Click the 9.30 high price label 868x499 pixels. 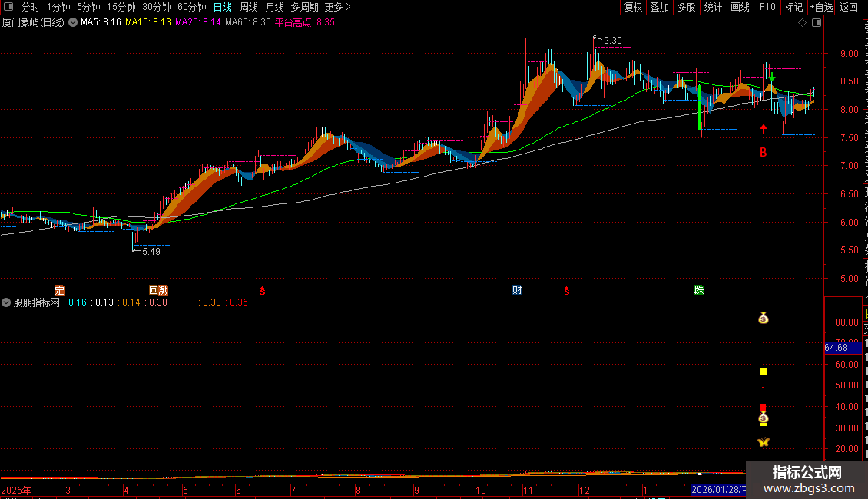click(613, 41)
